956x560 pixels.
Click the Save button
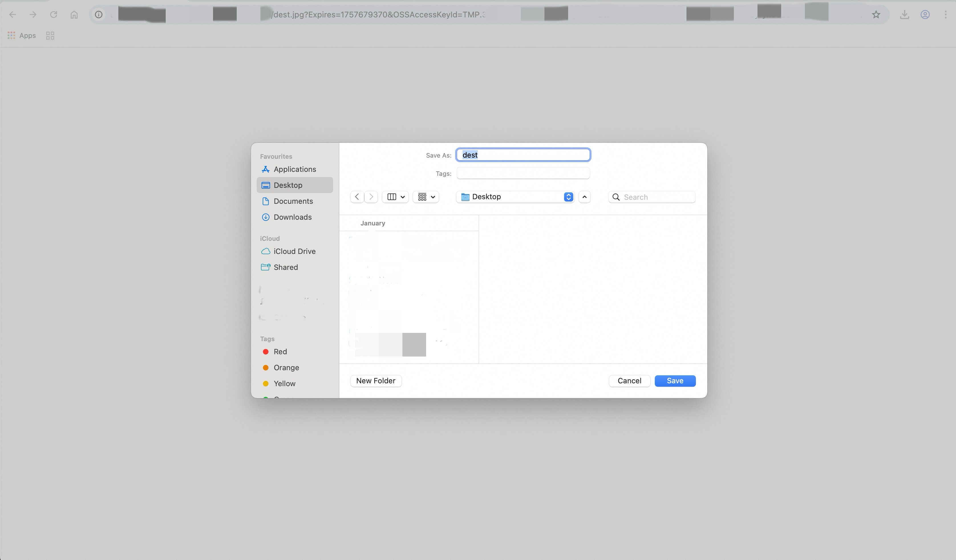click(675, 381)
